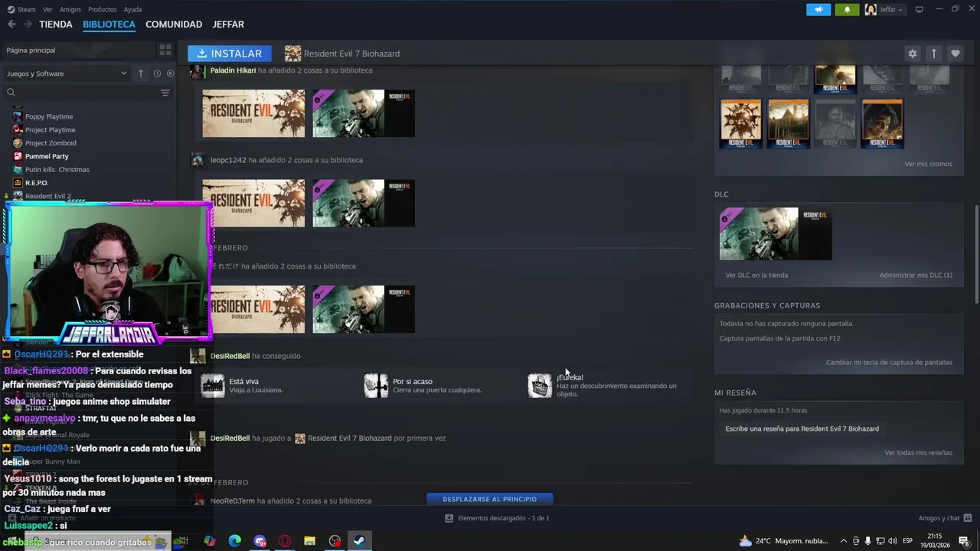The height and width of the screenshot is (551, 980).
Task: Click the library search magnifier
Action: pos(11,93)
